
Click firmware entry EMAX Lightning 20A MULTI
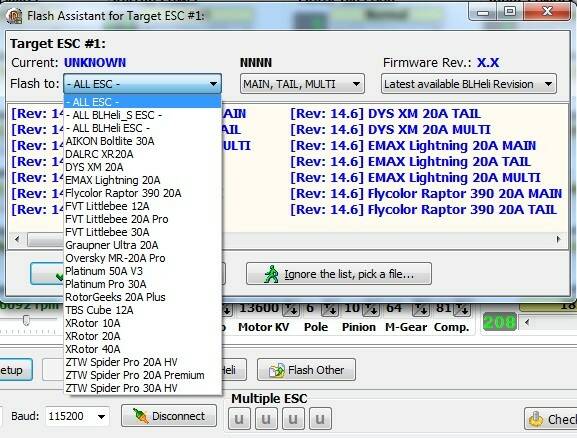[415, 177]
